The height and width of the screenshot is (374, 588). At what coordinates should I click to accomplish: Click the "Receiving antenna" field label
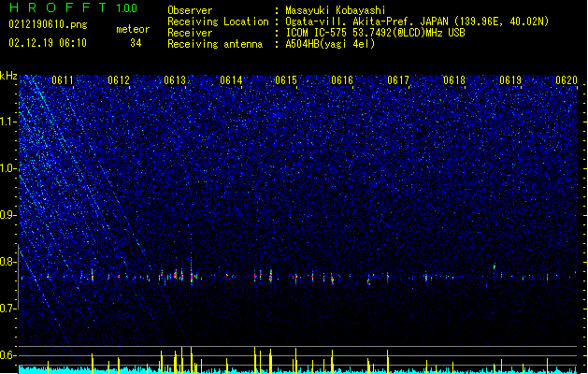tap(215, 44)
